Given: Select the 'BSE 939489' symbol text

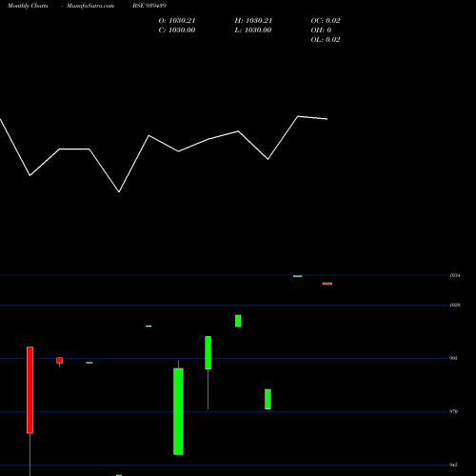Looking at the screenshot, I should click(149, 6).
